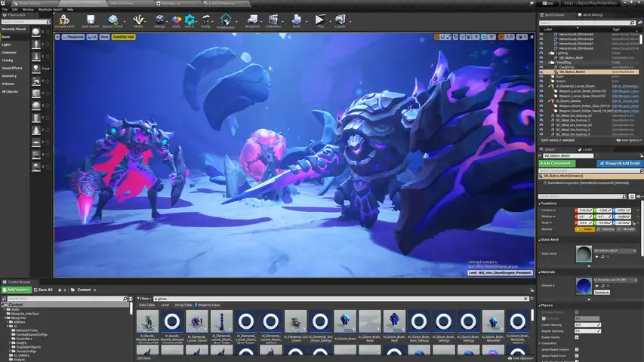Open the Source Control toolbar icon
644x362 pixels.
[x=112, y=20]
